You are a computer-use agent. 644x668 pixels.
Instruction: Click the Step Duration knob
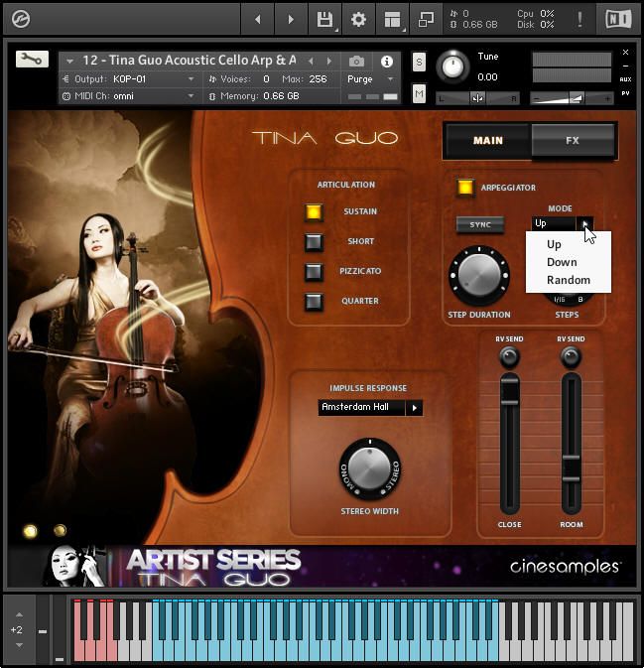pos(479,275)
